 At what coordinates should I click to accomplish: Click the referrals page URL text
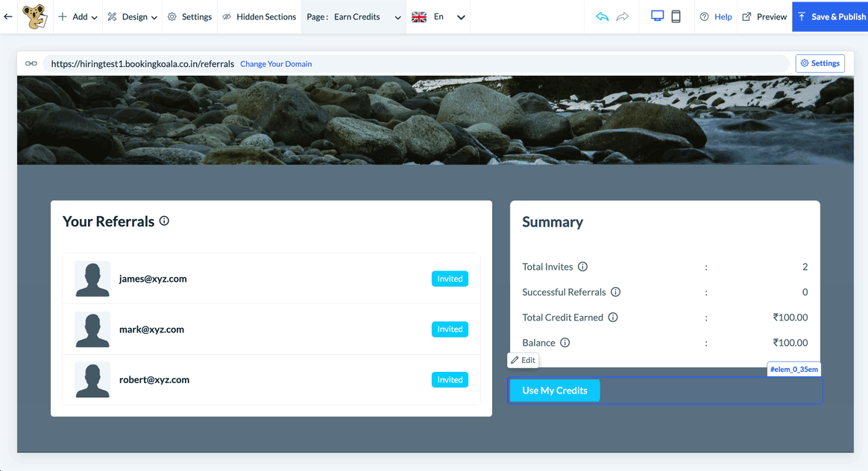click(142, 63)
